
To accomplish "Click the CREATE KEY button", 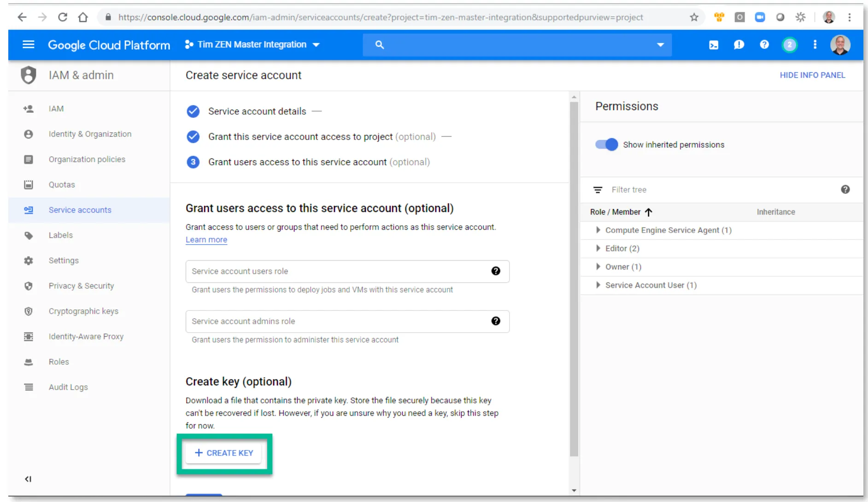I will pos(224,453).
